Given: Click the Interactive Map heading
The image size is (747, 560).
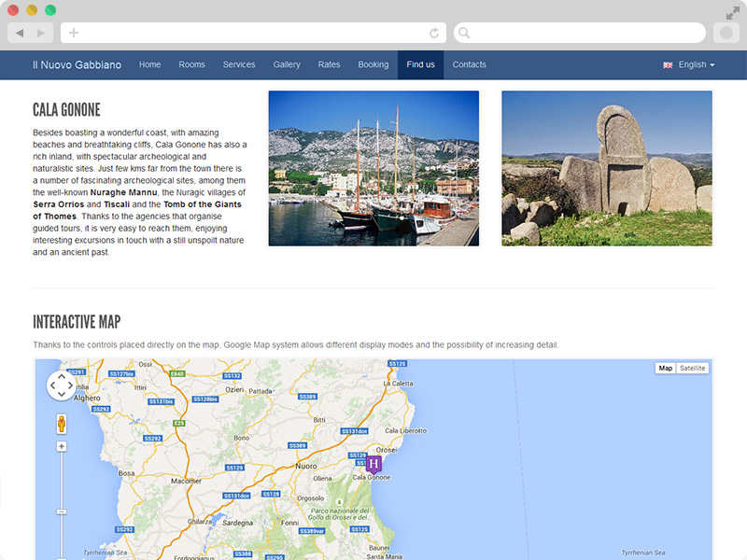Looking at the screenshot, I should click(77, 322).
